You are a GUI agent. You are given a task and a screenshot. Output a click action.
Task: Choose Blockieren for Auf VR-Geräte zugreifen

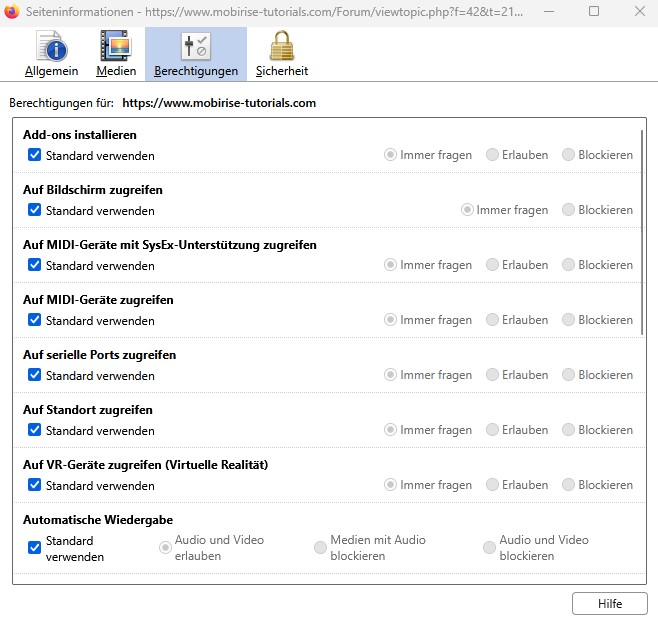click(568, 485)
